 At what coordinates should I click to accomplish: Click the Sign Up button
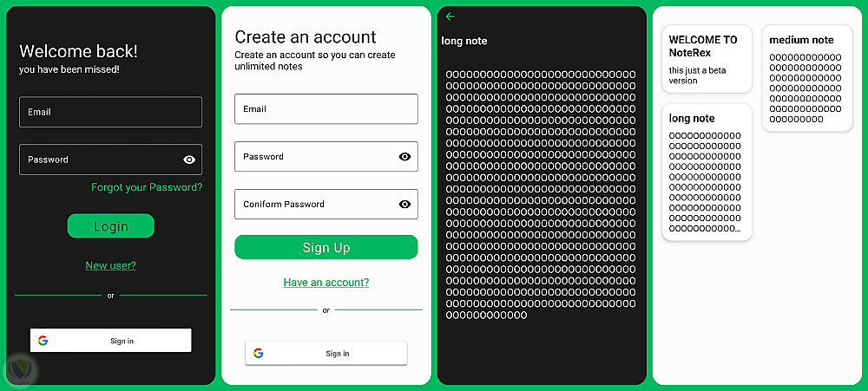[x=326, y=247]
